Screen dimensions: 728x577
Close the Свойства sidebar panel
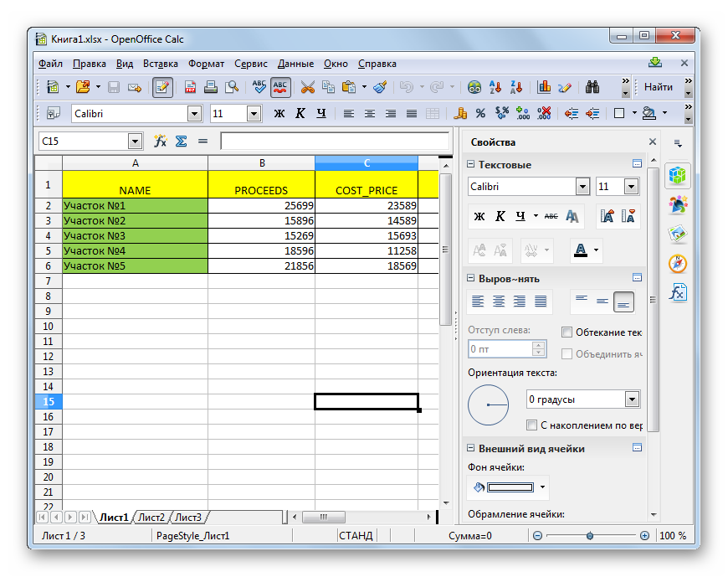click(653, 142)
